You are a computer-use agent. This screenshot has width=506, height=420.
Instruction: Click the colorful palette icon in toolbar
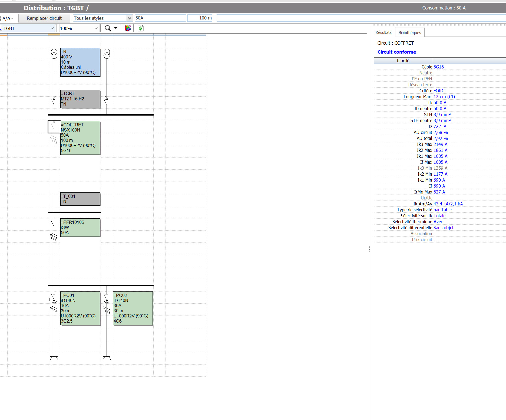(128, 28)
